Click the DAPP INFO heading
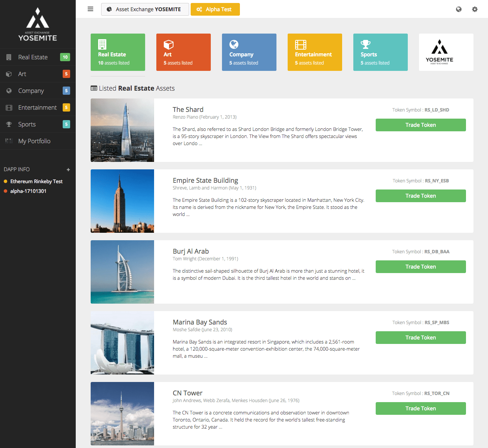 (x=17, y=169)
